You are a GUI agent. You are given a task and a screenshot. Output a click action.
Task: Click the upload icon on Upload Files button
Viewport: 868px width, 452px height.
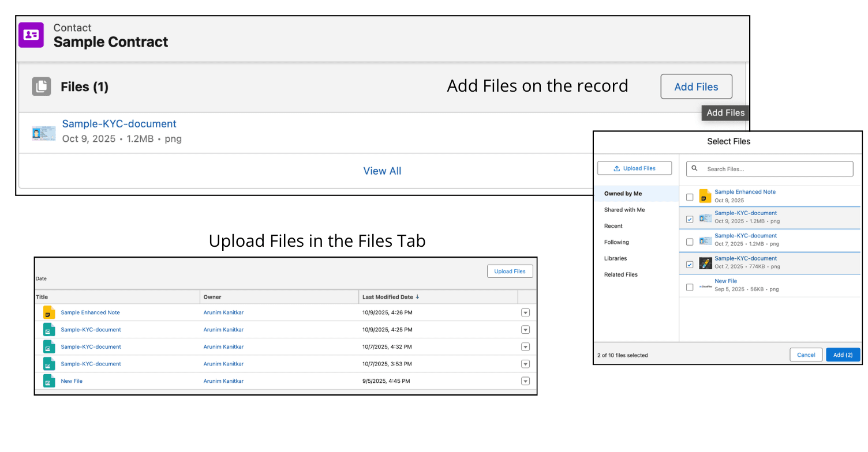(x=617, y=168)
